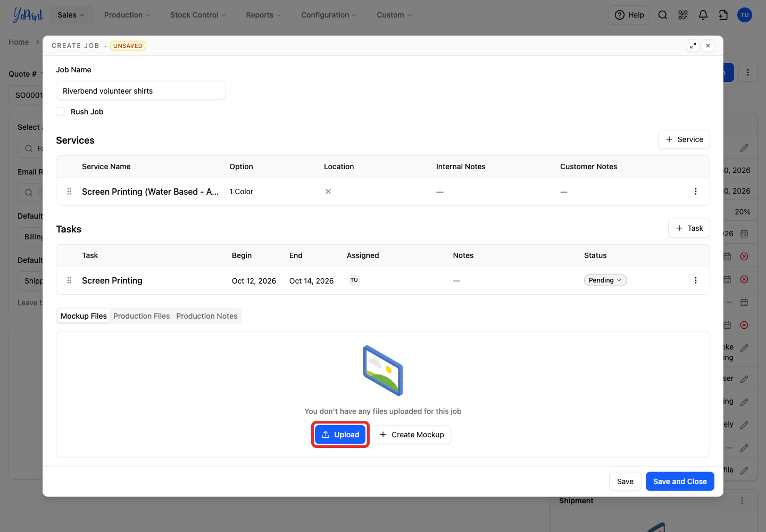Click the Create Mockup button
The height and width of the screenshot is (532, 766).
pyautogui.click(x=411, y=435)
